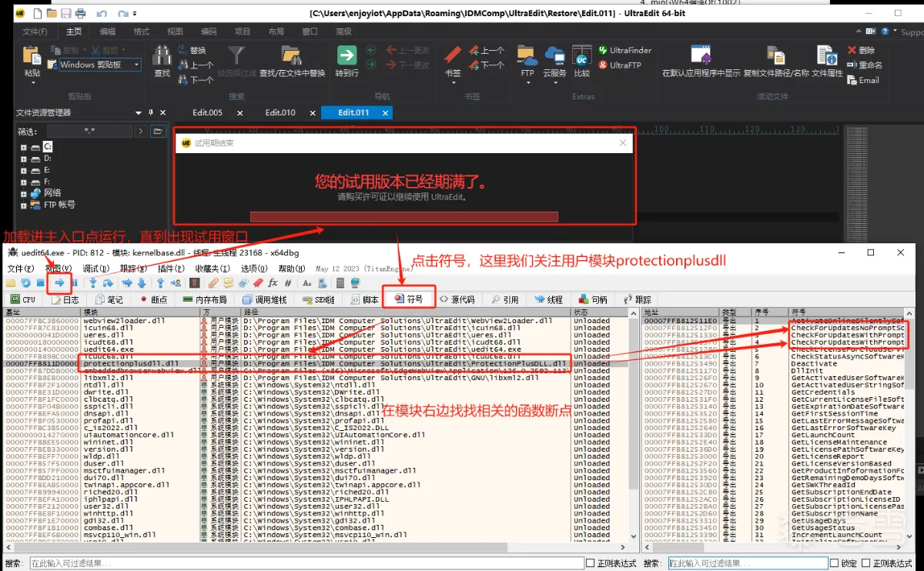This screenshot has height=571, width=924.
Task: Click the Go to Line (转到行) icon
Action: [346, 55]
